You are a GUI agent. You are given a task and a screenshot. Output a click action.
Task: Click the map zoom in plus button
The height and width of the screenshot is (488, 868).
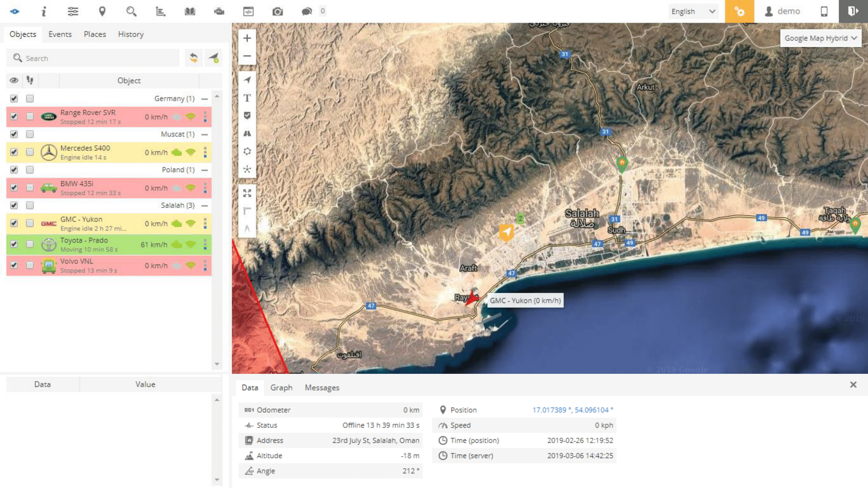pos(247,38)
